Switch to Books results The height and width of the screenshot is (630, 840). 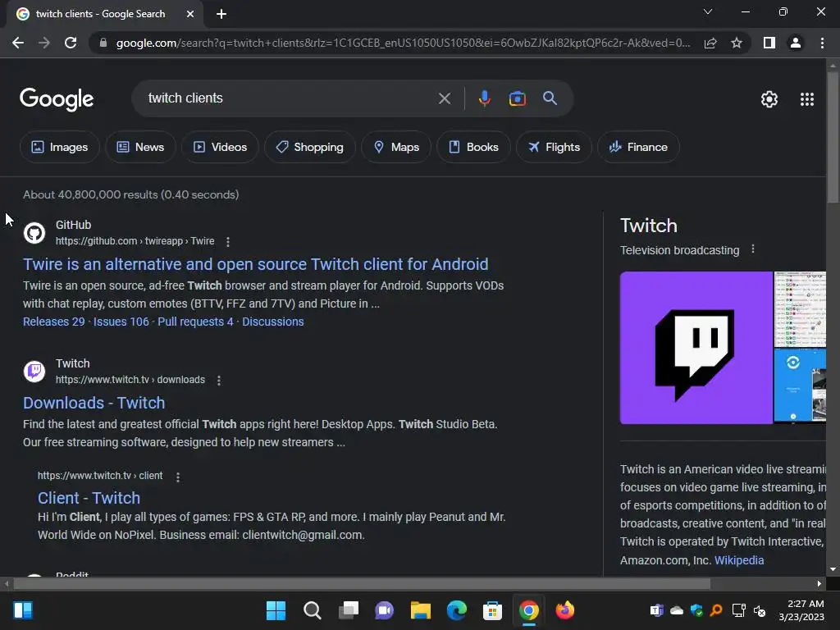(x=473, y=147)
